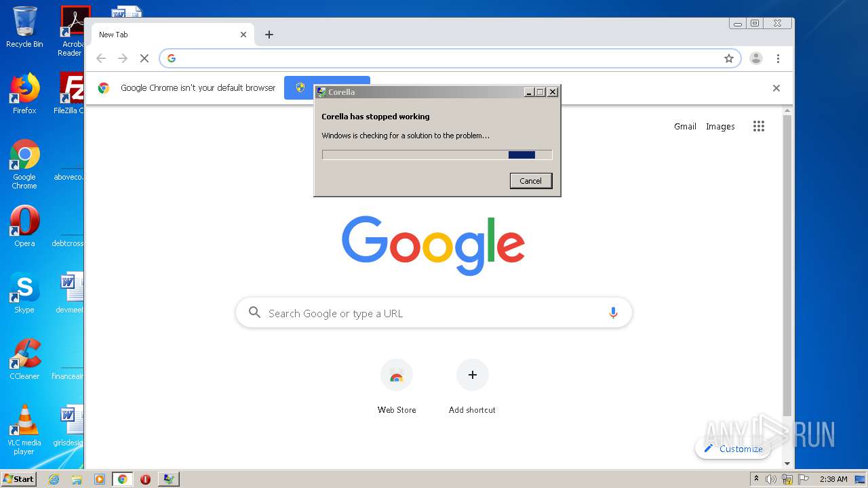Select the Skype desktop icon
868x488 pixels.
[x=24, y=293]
